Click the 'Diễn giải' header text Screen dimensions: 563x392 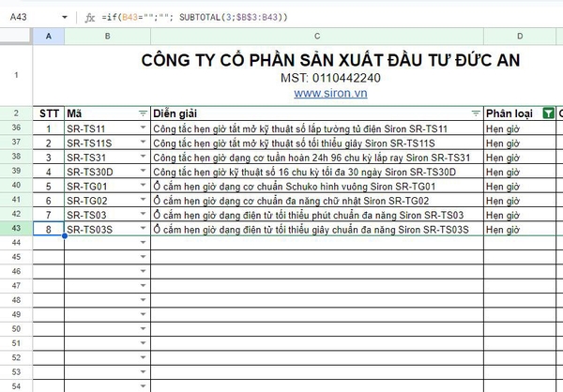[175, 113]
